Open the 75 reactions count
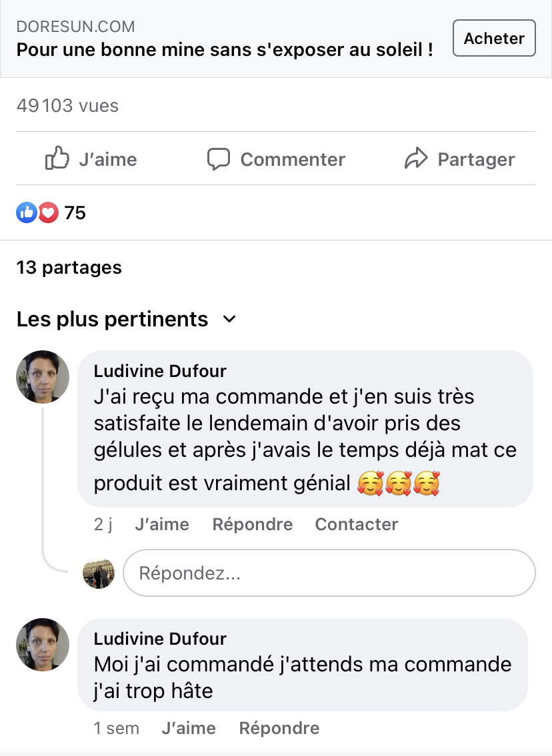 pos(75,212)
